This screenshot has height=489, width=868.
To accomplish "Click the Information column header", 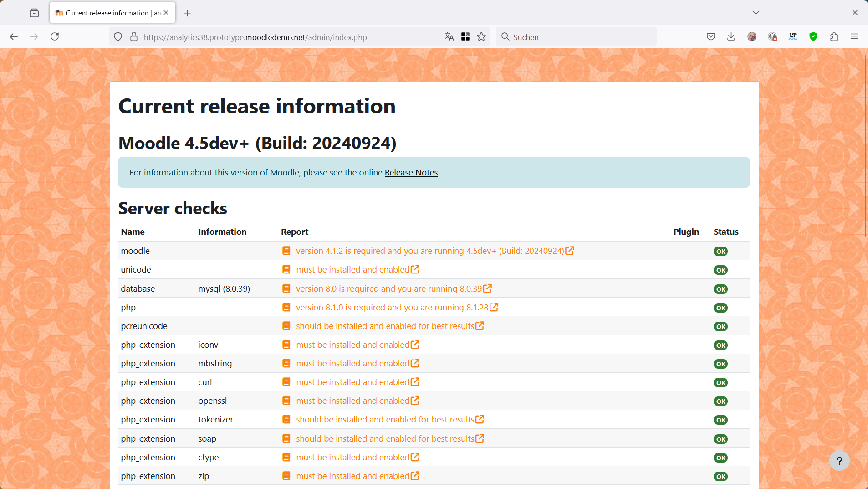I will point(222,232).
